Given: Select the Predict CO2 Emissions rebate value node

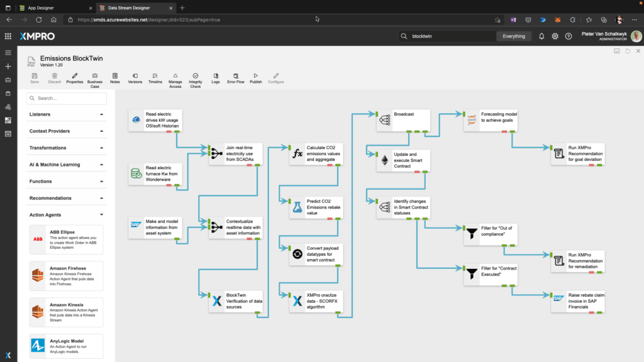Looking at the screenshot, I should pos(316,207).
